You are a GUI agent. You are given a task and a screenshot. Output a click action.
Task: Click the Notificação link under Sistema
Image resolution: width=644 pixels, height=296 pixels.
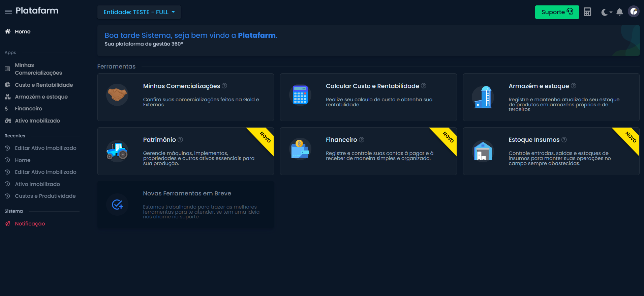30,223
